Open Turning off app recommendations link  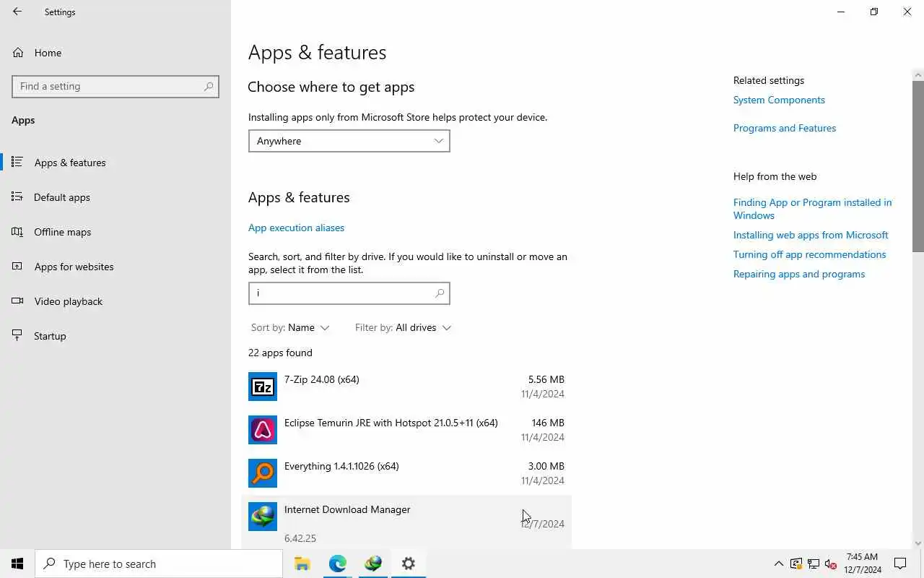point(809,254)
